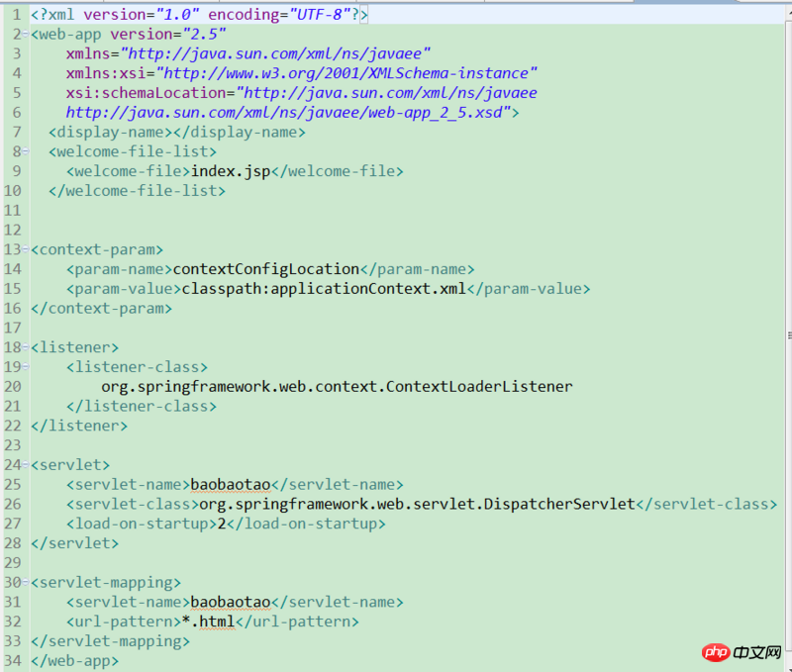
Task: Click the opening <servlet> tag on line 24
Action: tap(70, 465)
